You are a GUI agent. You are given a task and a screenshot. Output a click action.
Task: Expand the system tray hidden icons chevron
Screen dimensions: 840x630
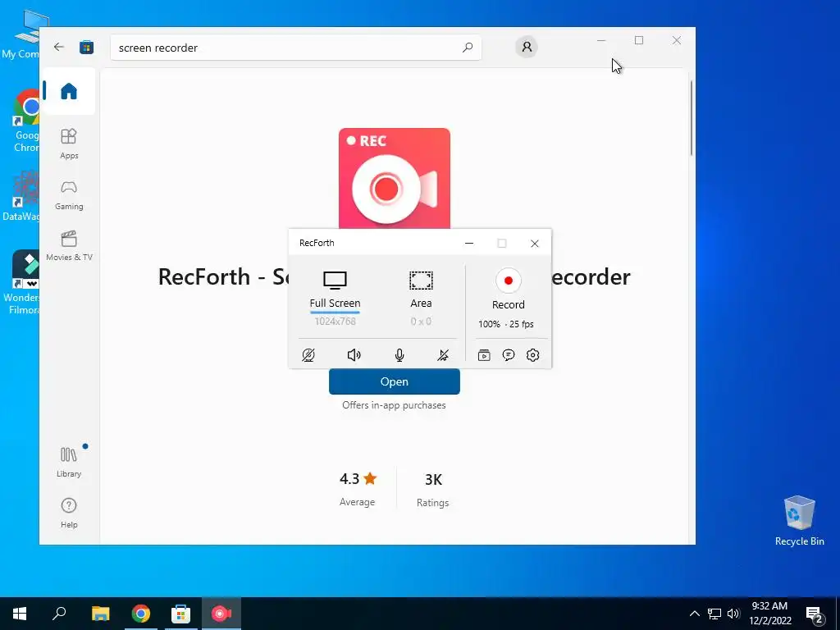pos(694,614)
